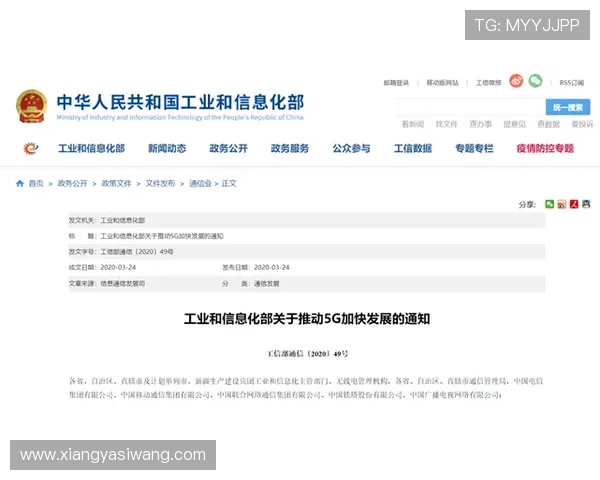Click the English ministry name subtitle
600x480 pixels.
coord(180,117)
